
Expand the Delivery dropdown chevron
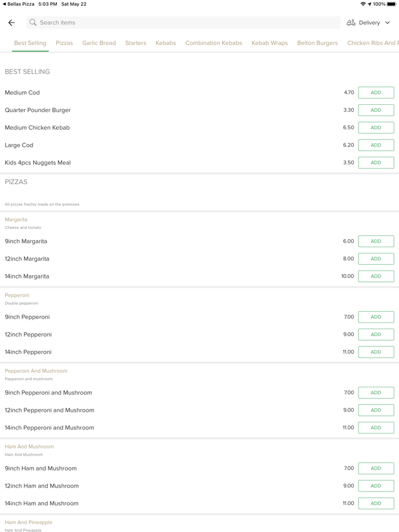(x=388, y=23)
